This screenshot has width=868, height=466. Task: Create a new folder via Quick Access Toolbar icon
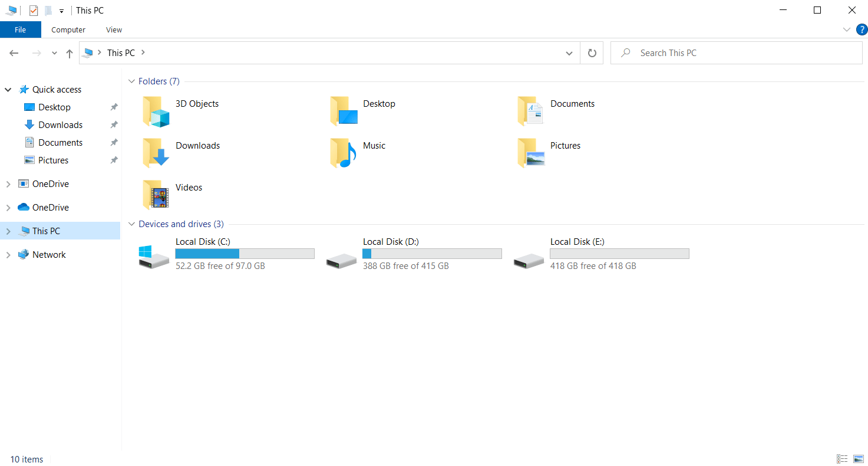[48, 10]
